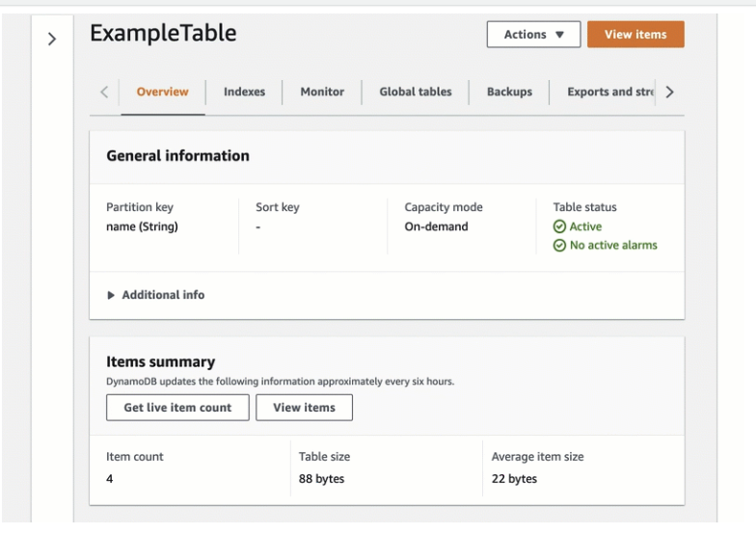Click the No active alarms status link
This screenshot has height=534, width=756.
pos(613,246)
